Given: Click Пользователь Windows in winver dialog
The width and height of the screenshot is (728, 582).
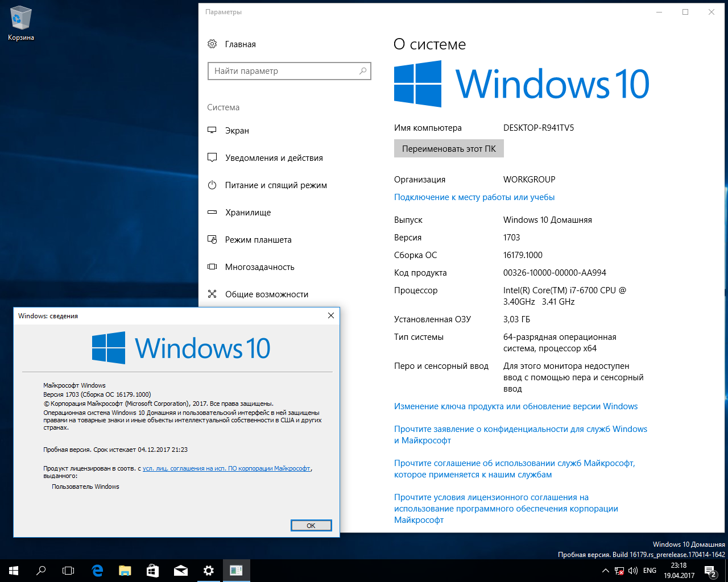Looking at the screenshot, I should click(x=85, y=487).
